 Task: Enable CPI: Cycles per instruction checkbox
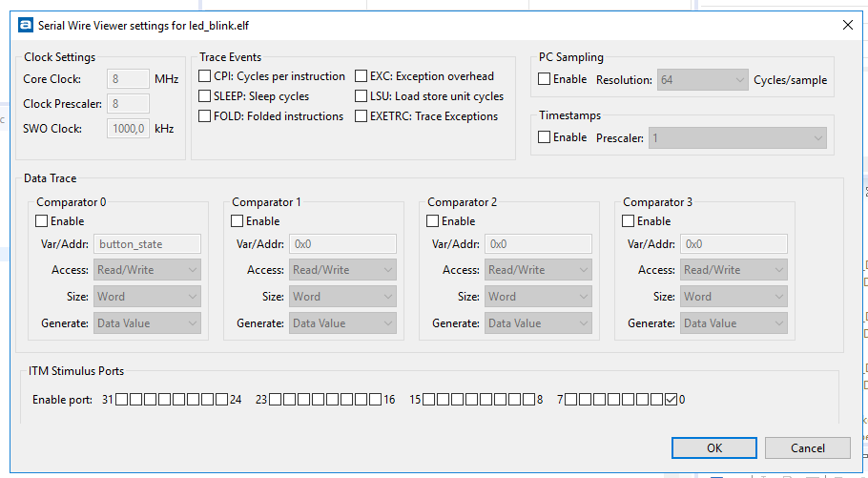205,76
